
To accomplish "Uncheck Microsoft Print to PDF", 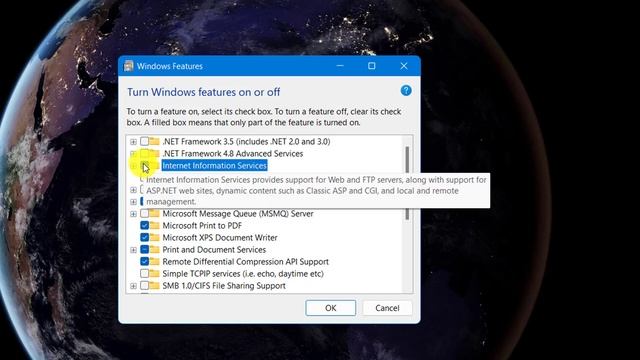I will click(x=144, y=225).
